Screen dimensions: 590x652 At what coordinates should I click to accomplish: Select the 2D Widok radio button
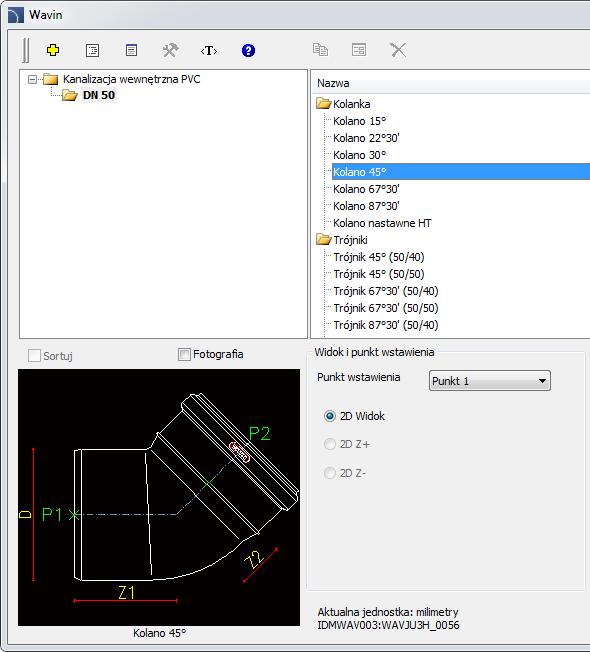[330, 416]
